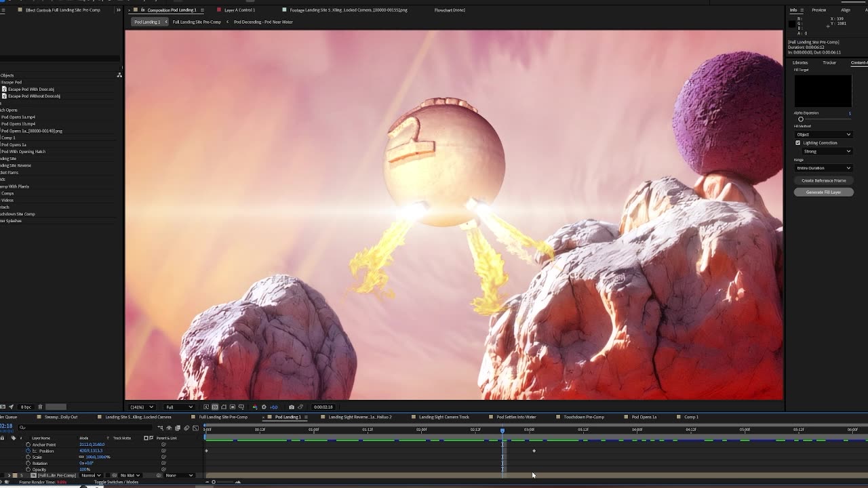This screenshot has height=488, width=868.
Task: Open Parent dropdown set to None
Action: 179,475
